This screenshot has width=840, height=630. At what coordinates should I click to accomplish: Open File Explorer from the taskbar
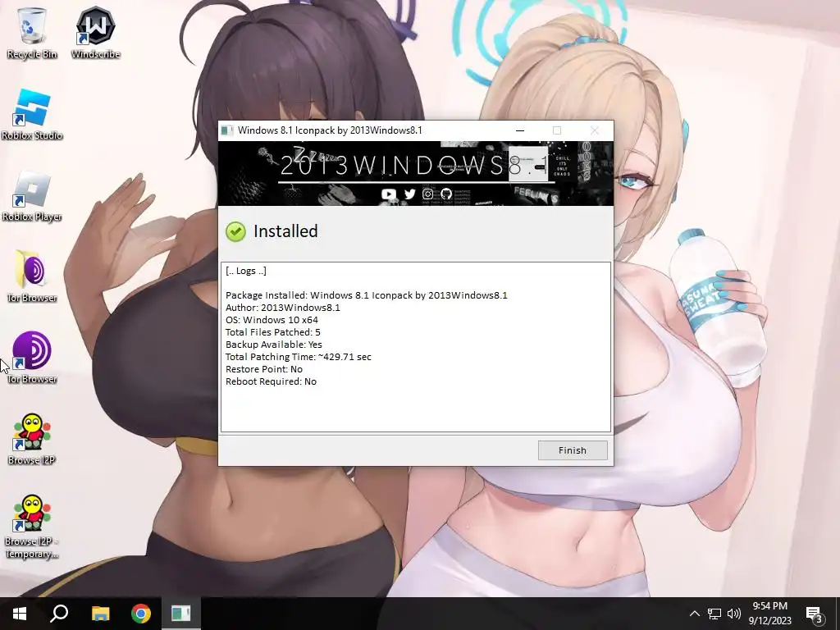[100, 614]
